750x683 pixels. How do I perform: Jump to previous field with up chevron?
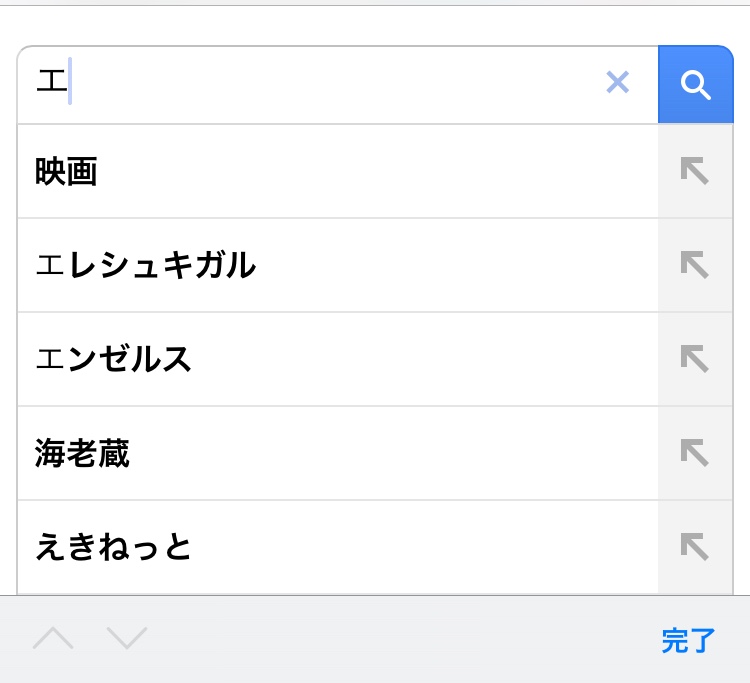[53, 639]
